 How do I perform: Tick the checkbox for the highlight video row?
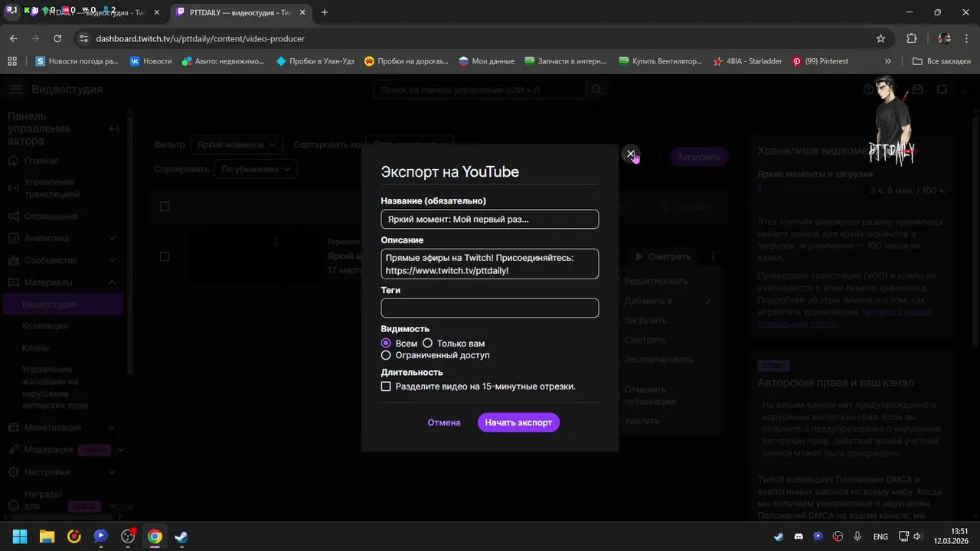165,256
